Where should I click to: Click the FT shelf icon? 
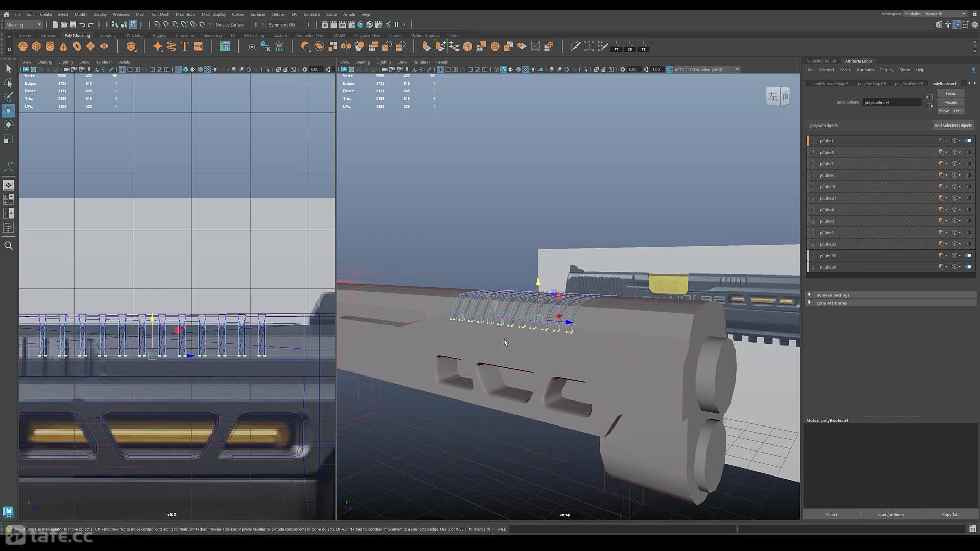616,46
